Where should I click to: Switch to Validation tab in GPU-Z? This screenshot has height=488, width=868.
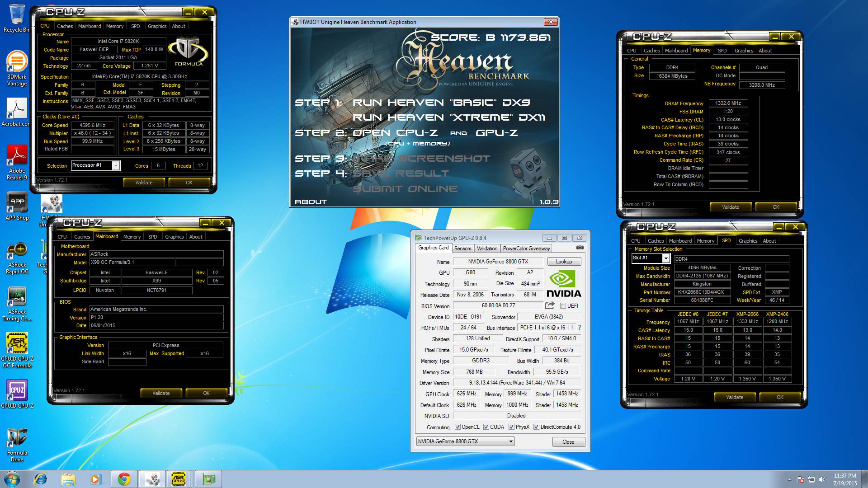(487, 249)
